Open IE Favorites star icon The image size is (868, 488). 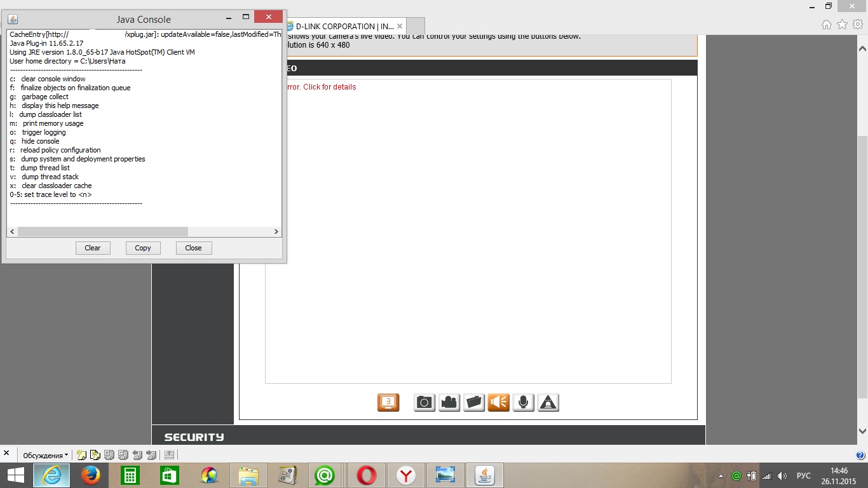[x=842, y=25]
